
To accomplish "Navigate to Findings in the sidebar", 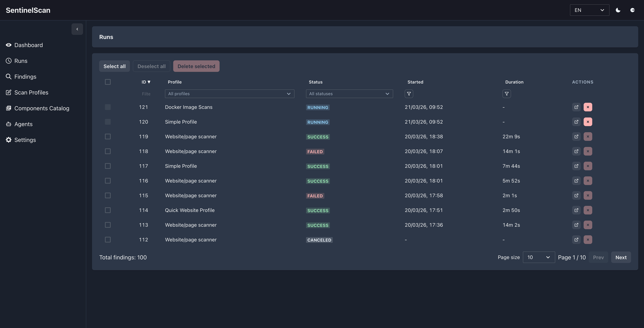I will [x=25, y=77].
